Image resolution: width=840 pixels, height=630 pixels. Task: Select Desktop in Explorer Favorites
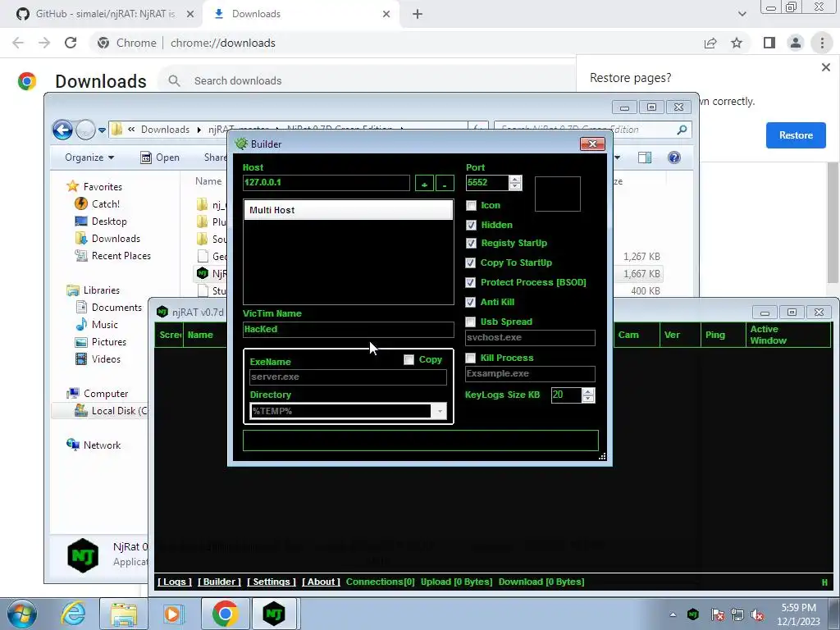tap(101, 221)
